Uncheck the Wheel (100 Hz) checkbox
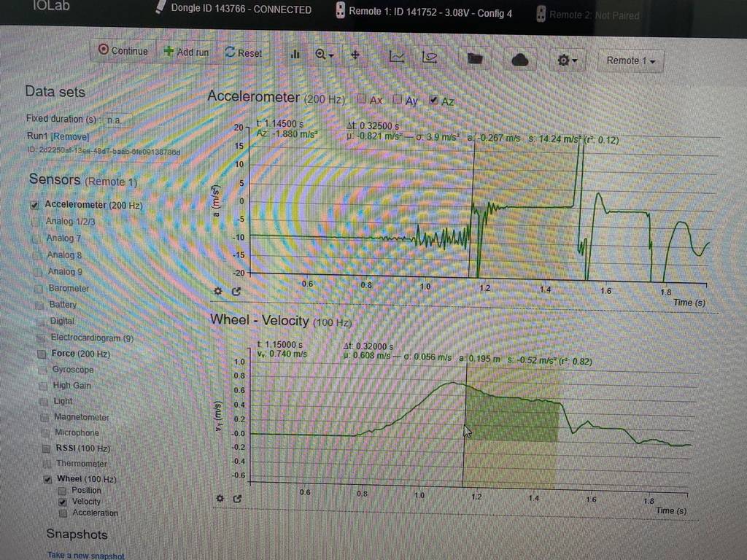Image resolution: width=747 pixels, height=560 pixels. 47,480
